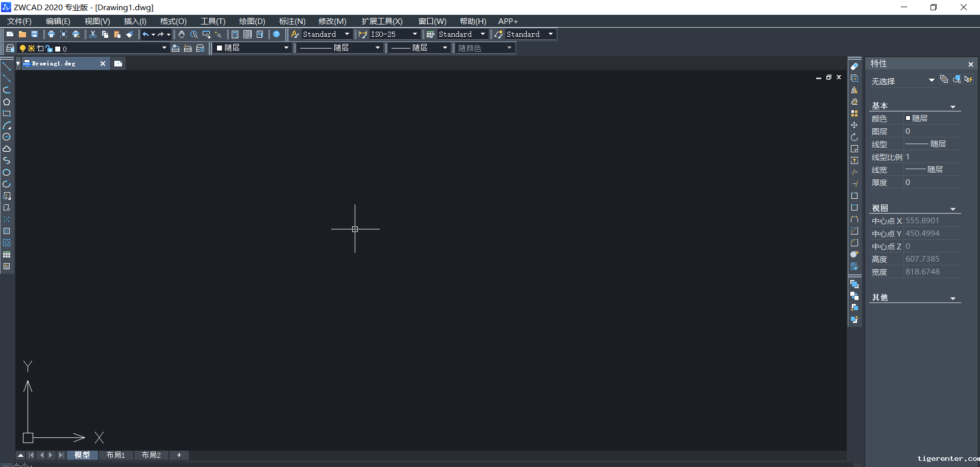Open the 无选择 object selection dropdown
The height and width of the screenshot is (467, 980).
(931, 80)
